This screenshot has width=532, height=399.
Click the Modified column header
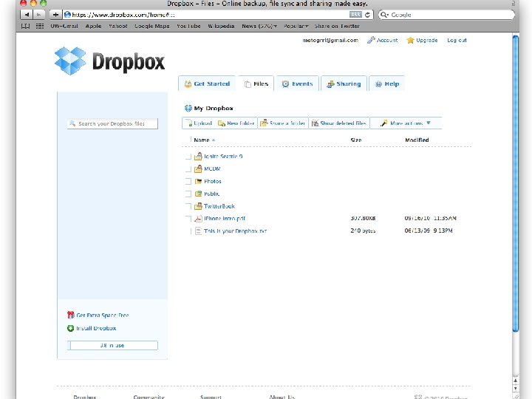click(417, 140)
